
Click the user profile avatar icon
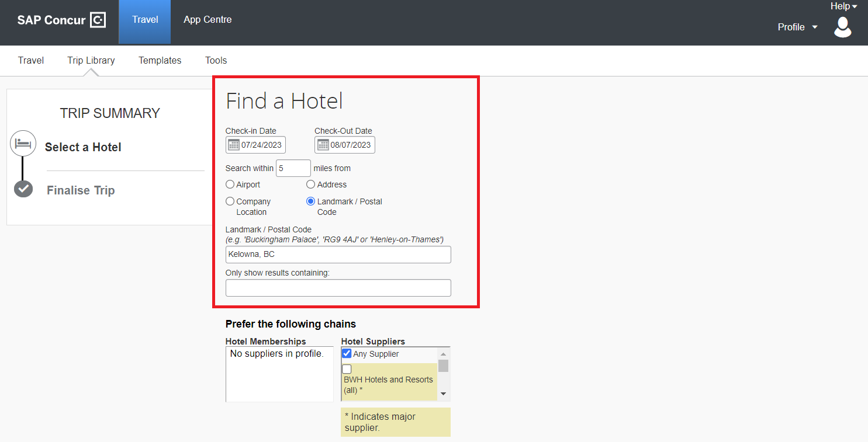click(842, 27)
